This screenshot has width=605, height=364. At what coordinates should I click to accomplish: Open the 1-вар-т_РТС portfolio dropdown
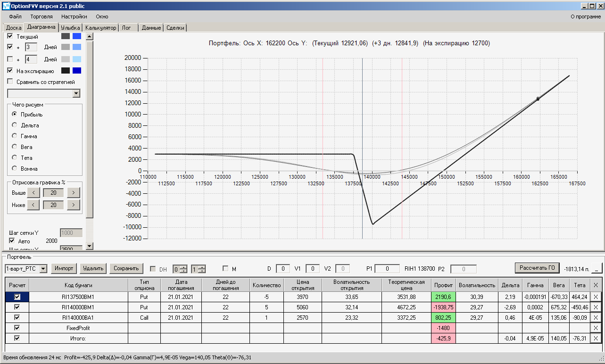[43, 269]
